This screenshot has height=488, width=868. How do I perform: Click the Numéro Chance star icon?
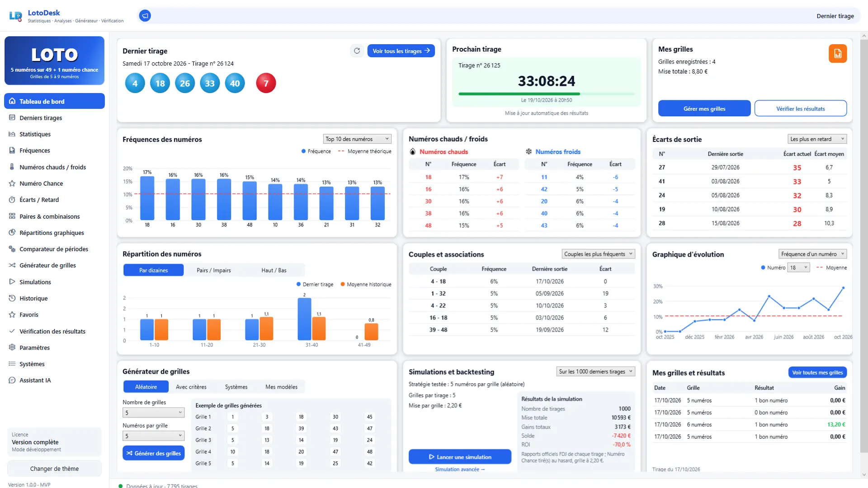tap(12, 183)
